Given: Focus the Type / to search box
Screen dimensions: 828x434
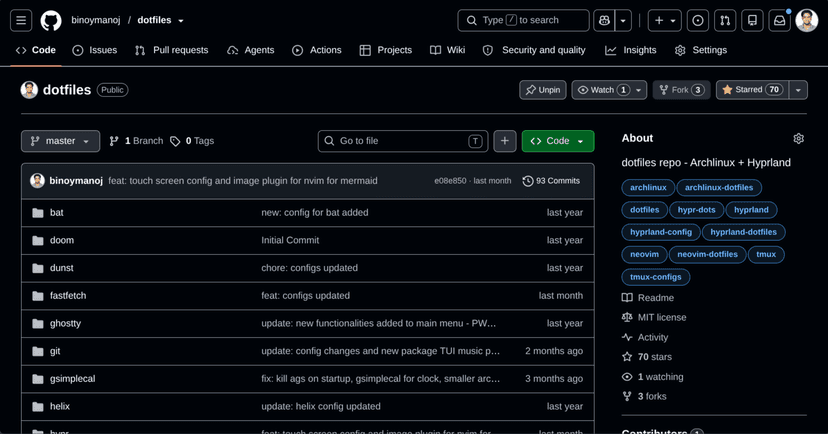Looking at the screenshot, I should [x=523, y=21].
